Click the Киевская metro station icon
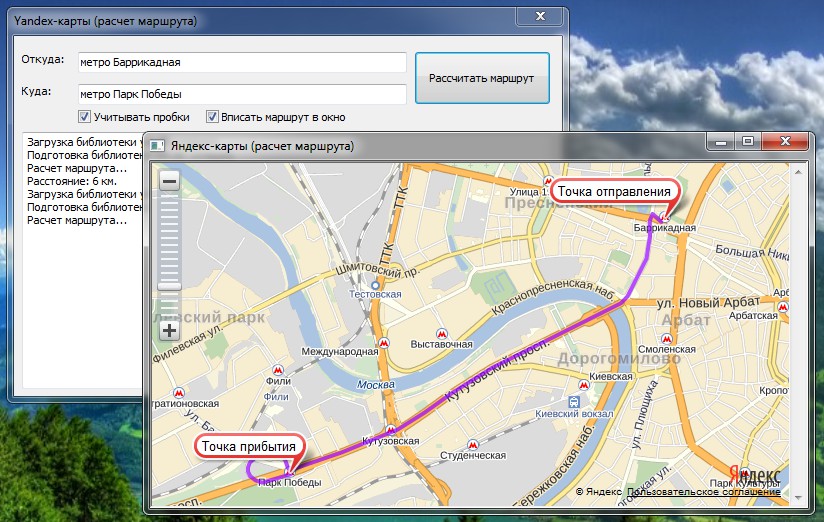The image size is (824, 522). tap(583, 385)
